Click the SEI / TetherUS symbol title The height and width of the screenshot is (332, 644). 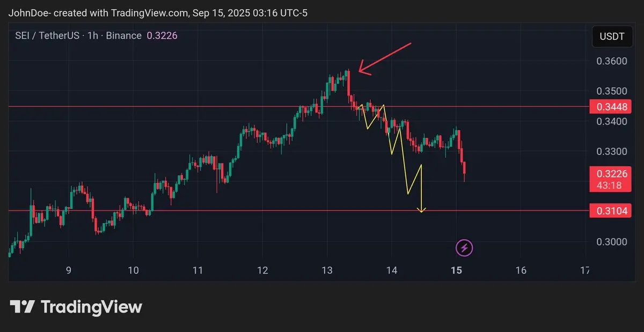(x=47, y=35)
